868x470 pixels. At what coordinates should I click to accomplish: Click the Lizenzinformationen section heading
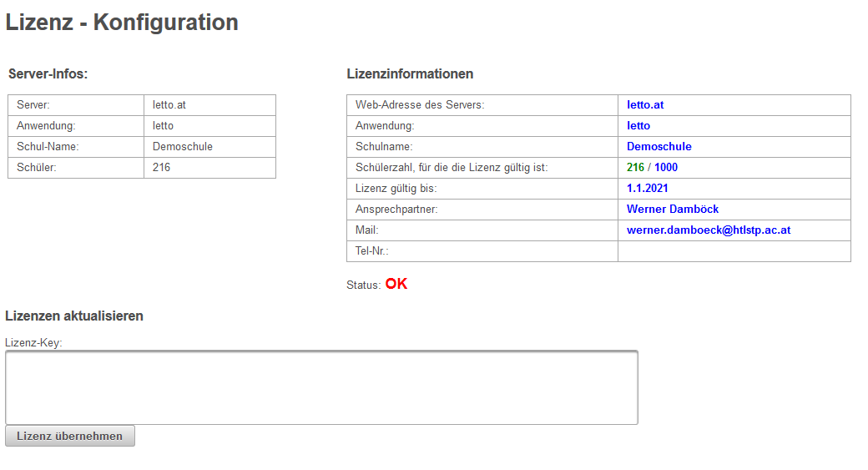point(410,73)
